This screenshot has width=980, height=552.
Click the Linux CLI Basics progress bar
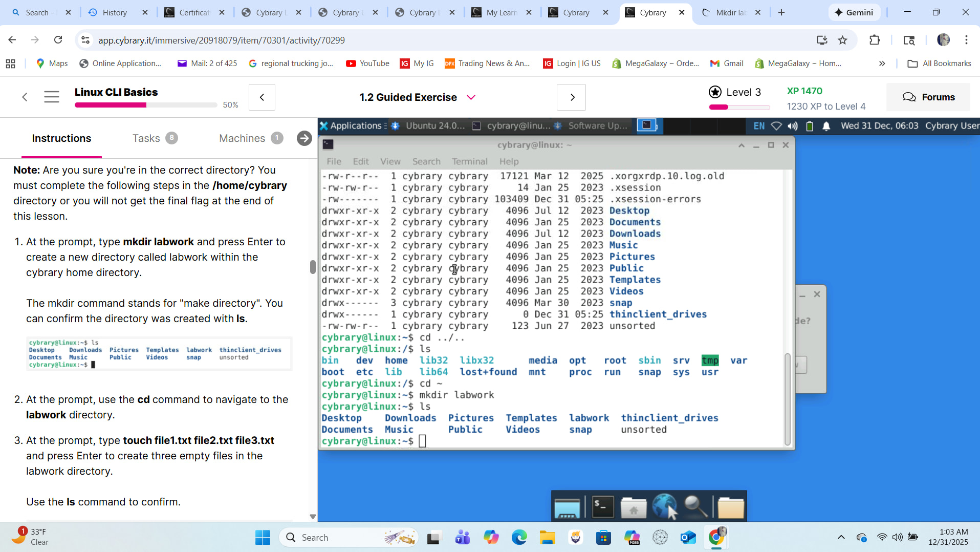[146, 105]
